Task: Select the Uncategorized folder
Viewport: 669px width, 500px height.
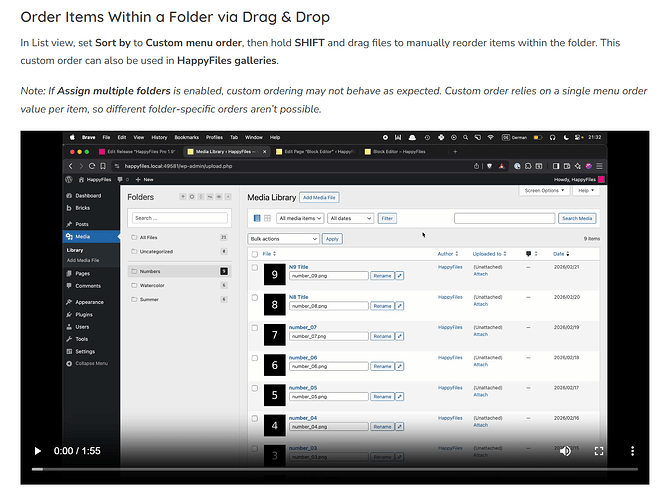Action: [179, 251]
